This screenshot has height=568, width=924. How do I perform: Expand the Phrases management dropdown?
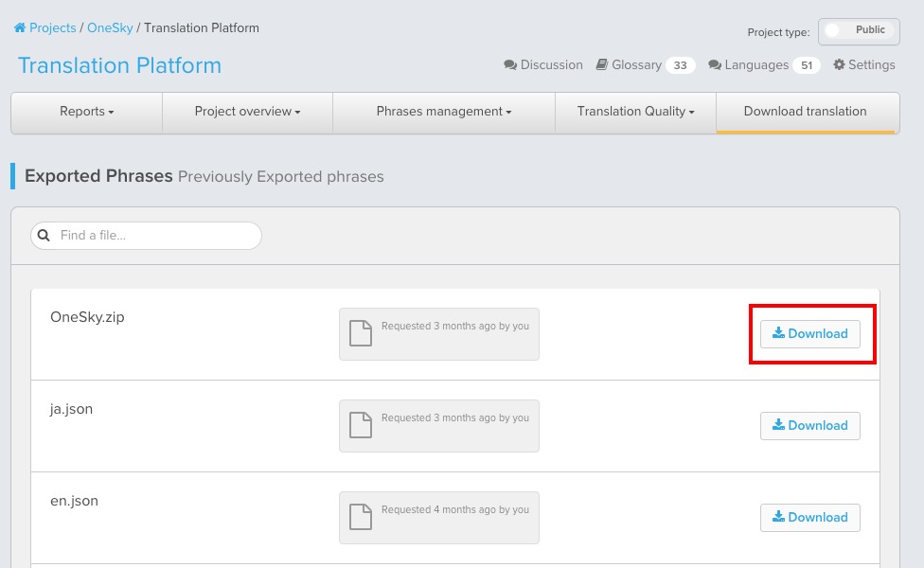tap(444, 112)
